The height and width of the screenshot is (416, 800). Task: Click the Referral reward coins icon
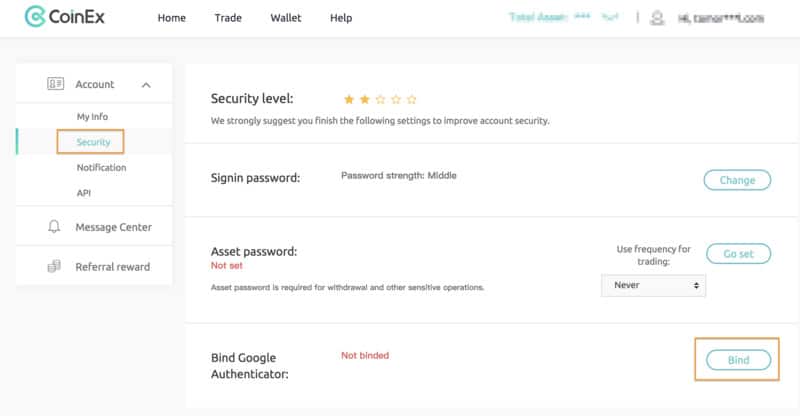coord(54,266)
